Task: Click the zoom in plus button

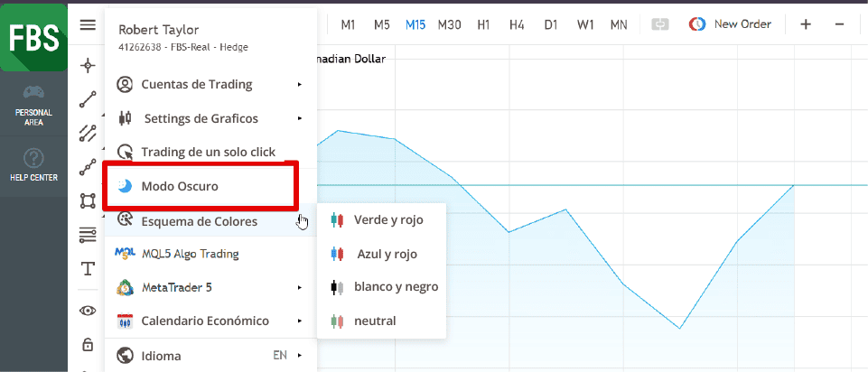Action: [x=806, y=24]
